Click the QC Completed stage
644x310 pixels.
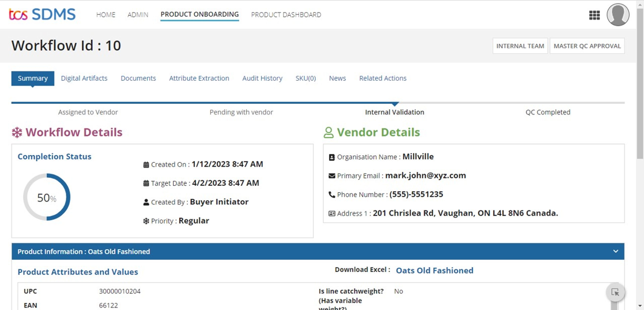[x=548, y=112]
